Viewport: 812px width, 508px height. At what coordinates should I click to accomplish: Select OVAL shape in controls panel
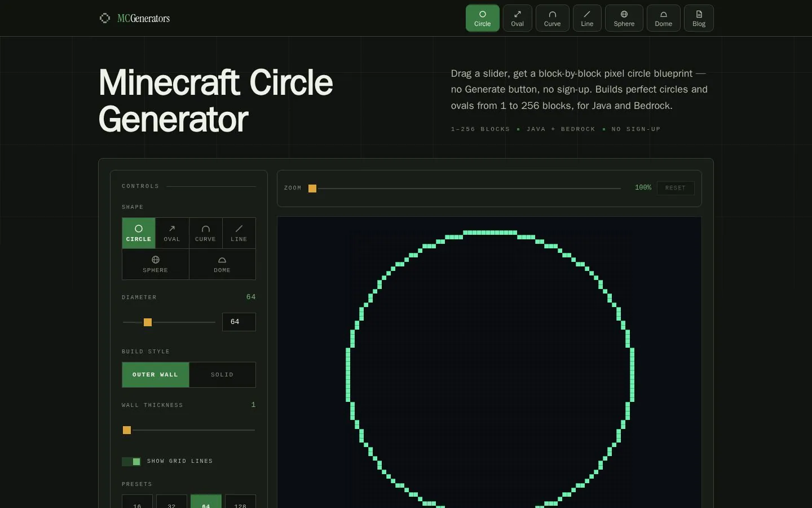172,233
